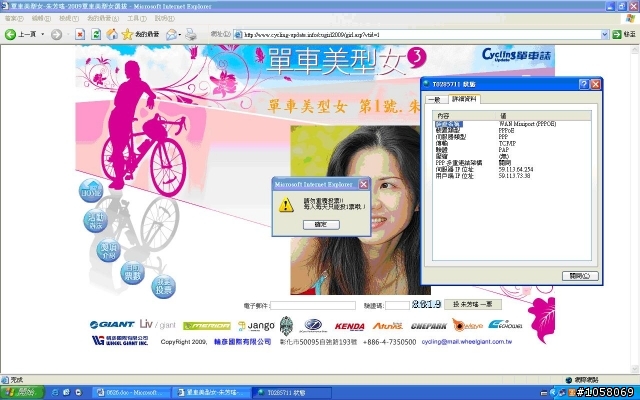Click the HOME bubble button on webpage

point(91,191)
